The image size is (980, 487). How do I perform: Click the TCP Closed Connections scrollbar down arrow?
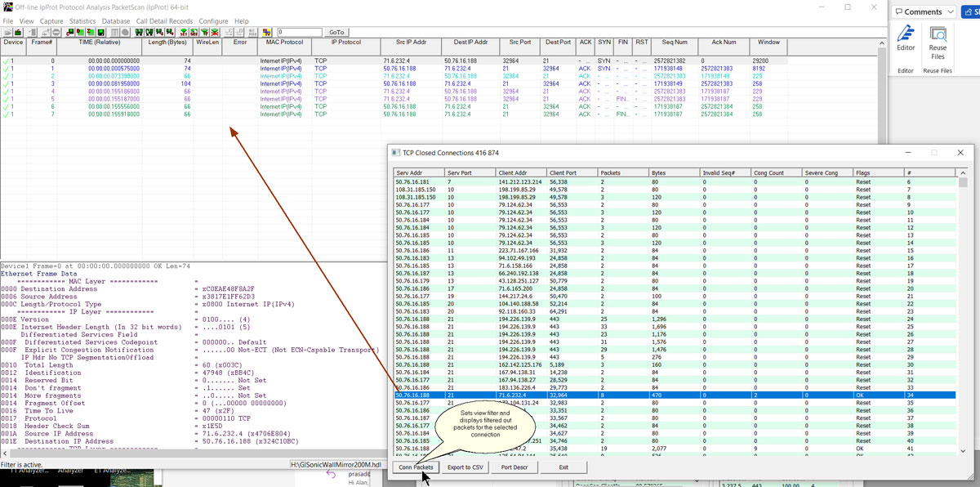click(963, 451)
